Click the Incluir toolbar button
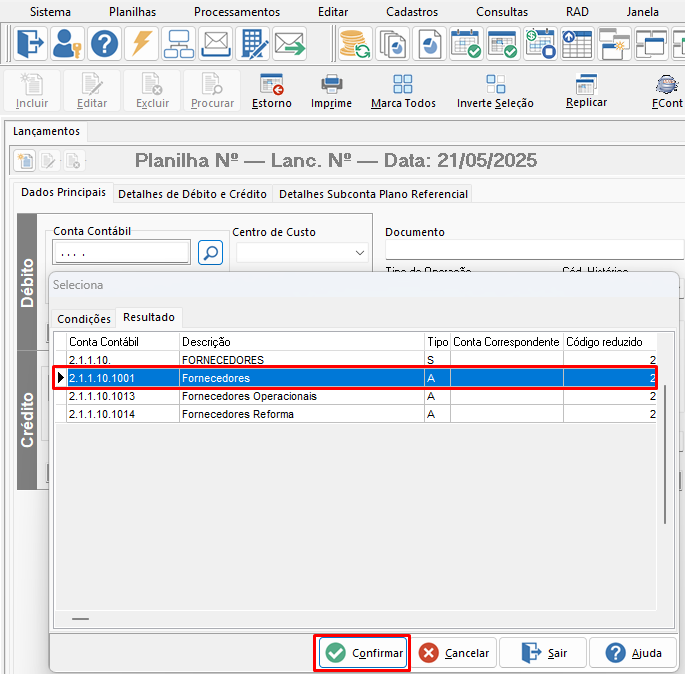The width and height of the screenshot is (685, 674). click(32, 91)
